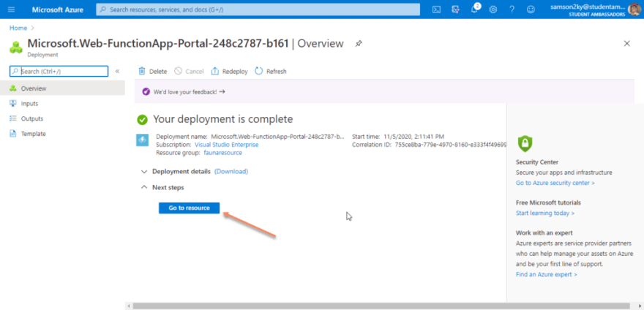This screenshot has height=310, width=644.
Task: Open the portal hamburger menu
Action: click(11, 10)
